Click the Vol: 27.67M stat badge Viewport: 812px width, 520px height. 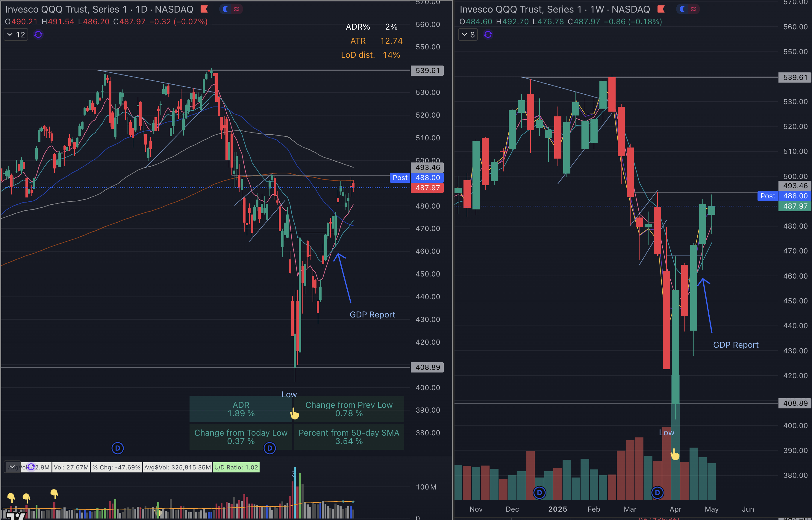pyautogui.click(x=71, y=467)
